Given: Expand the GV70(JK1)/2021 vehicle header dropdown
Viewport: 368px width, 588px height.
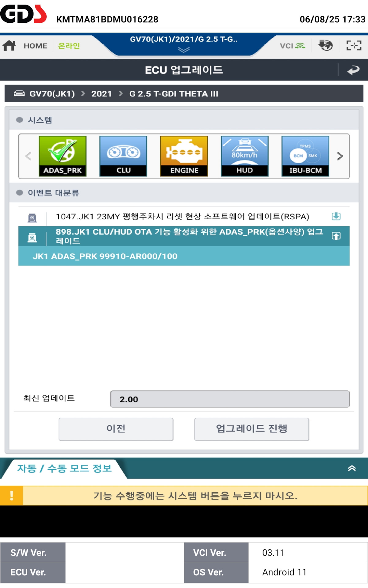Looking at the screenshot, I should (184, 44).
